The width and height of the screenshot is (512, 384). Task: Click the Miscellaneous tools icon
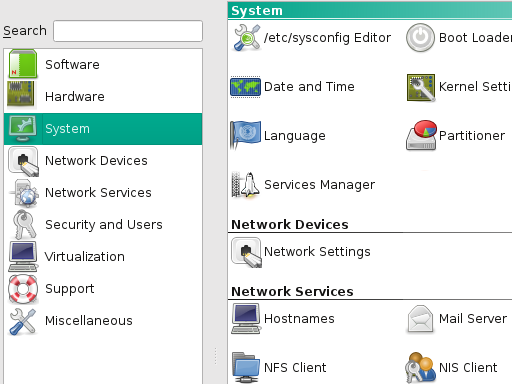click(x=22, y=321)
